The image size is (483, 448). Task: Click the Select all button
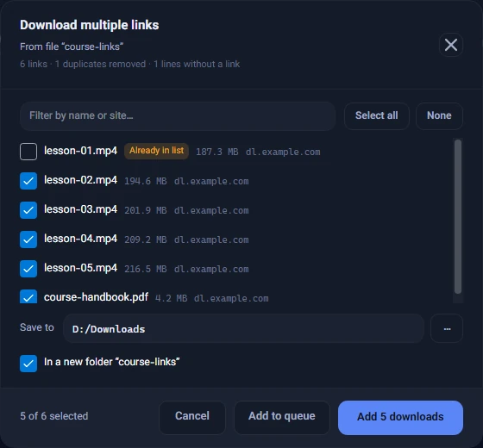click(x=376, y=116)
